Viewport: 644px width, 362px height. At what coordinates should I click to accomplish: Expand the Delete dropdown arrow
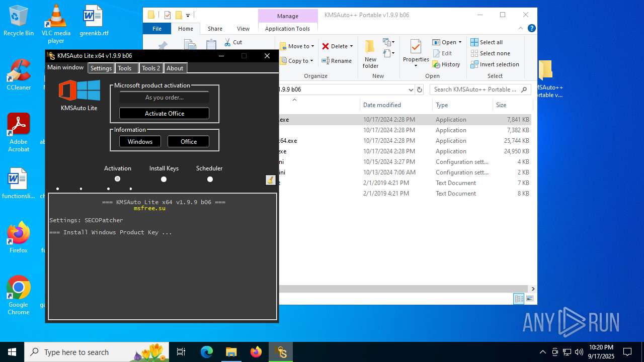[351, 46]
